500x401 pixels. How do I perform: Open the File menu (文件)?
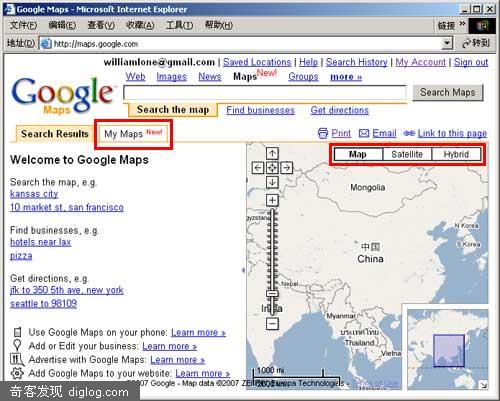tap(23, 25)
